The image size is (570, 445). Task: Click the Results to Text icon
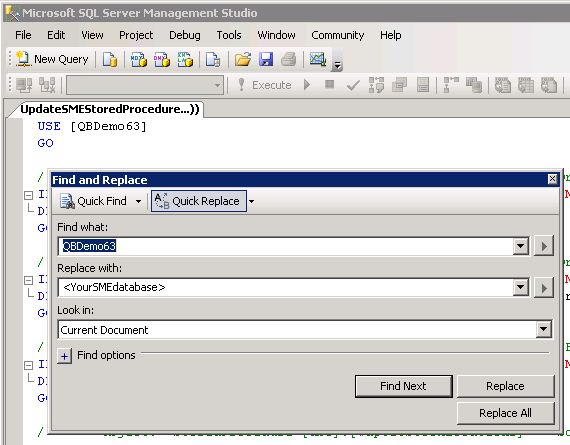pyautogui.click(x=503, y=85)
